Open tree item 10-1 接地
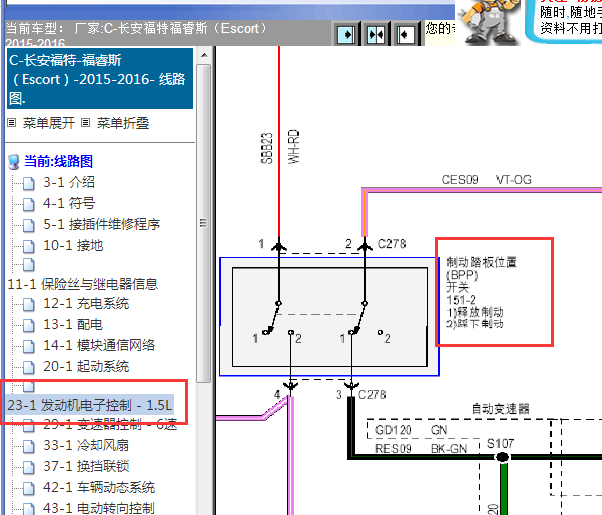 73,245
